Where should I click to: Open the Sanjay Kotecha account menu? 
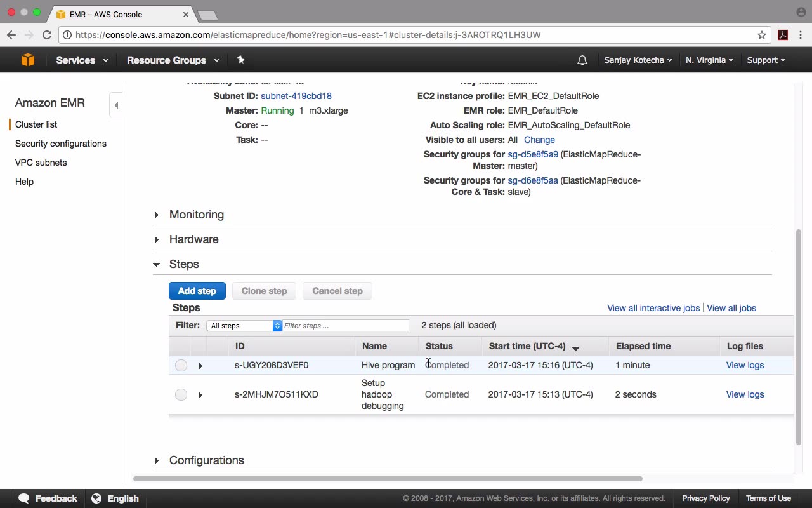pyautogui.click(x=638, y=60)
